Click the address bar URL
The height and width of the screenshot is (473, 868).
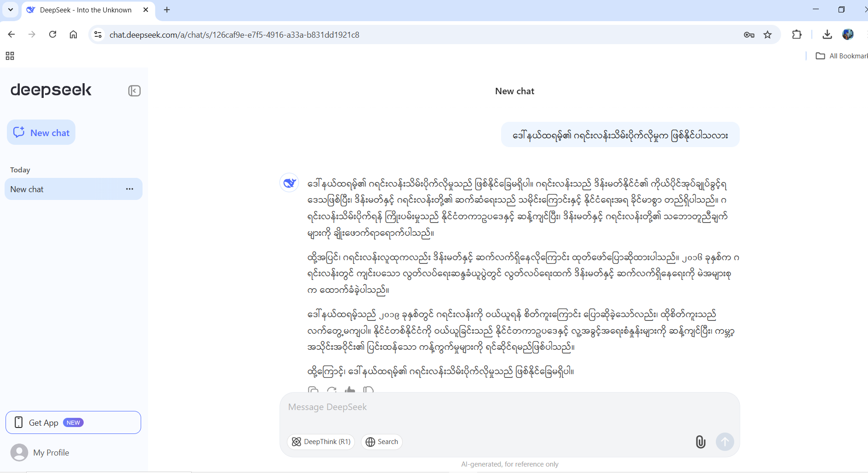click(x=234, y=35)
